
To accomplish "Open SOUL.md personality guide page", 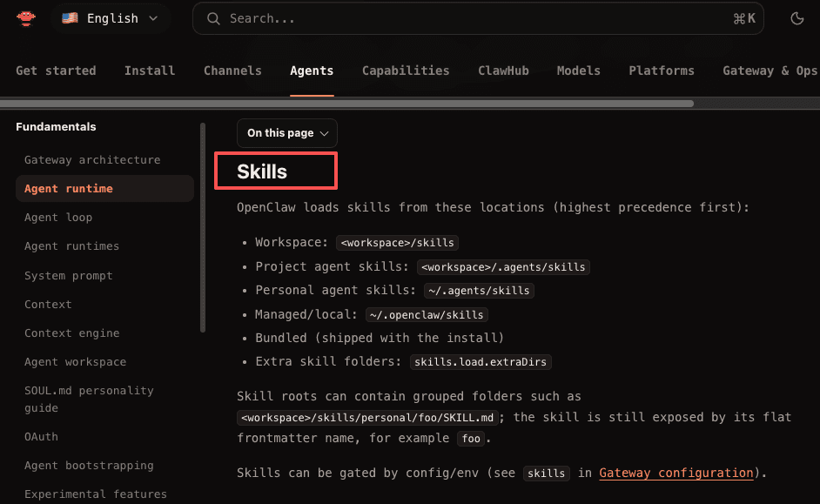I will point(89,399).
